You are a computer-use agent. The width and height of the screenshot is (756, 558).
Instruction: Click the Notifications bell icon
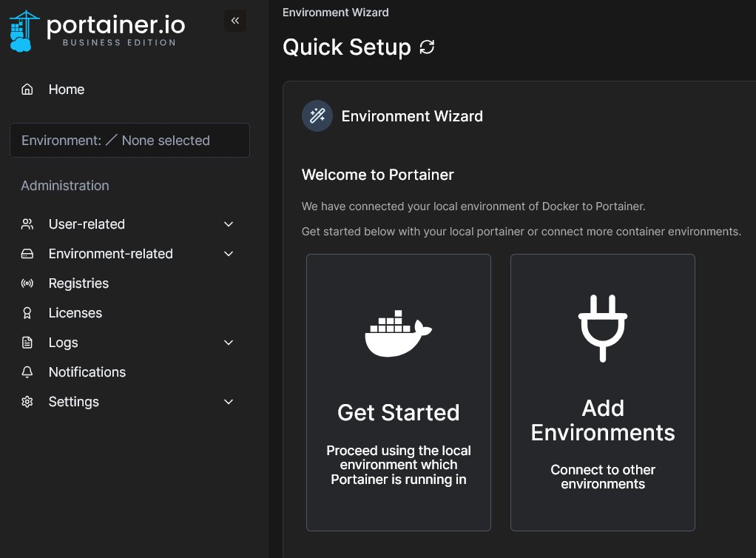27,372
